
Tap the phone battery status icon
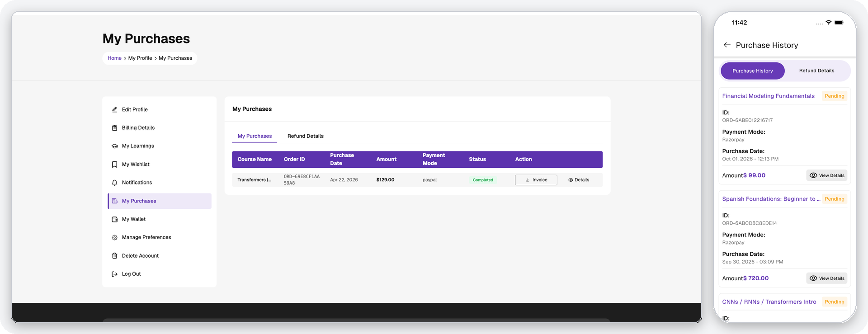(839, 22)
